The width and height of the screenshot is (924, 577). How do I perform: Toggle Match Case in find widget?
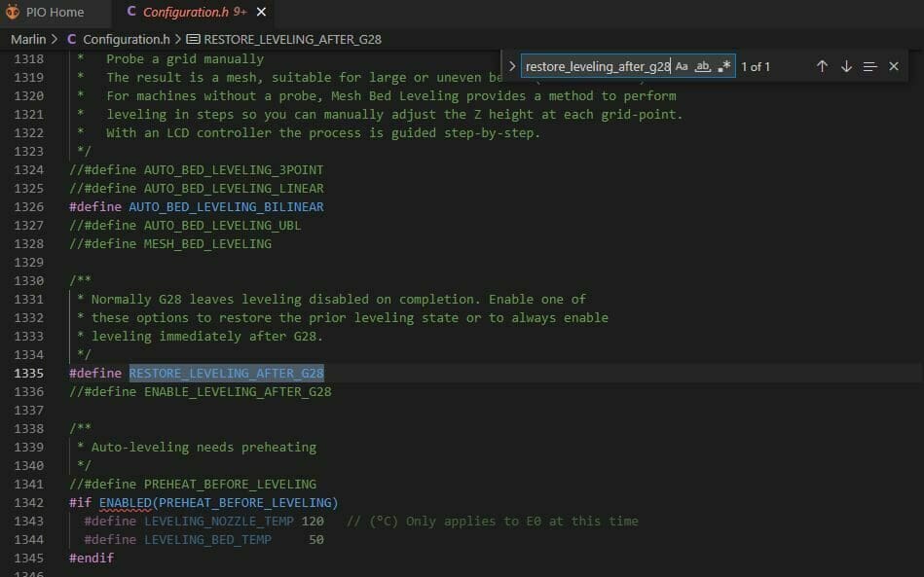pos(682,66)
